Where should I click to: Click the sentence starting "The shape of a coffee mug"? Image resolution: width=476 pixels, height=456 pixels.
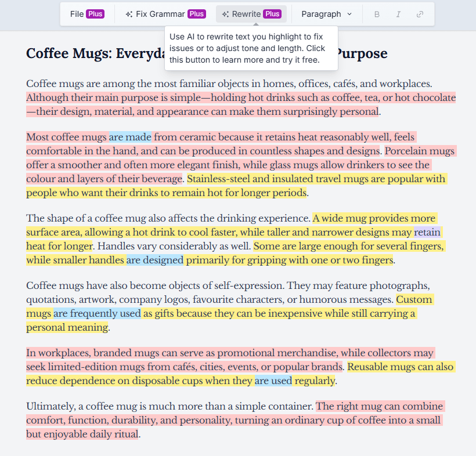tap(168, 218)
